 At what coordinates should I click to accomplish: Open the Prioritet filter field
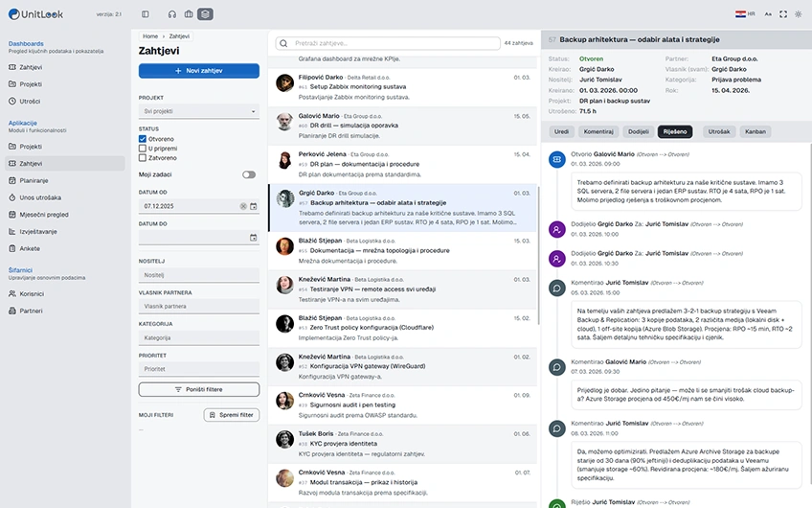coord(199,369)
